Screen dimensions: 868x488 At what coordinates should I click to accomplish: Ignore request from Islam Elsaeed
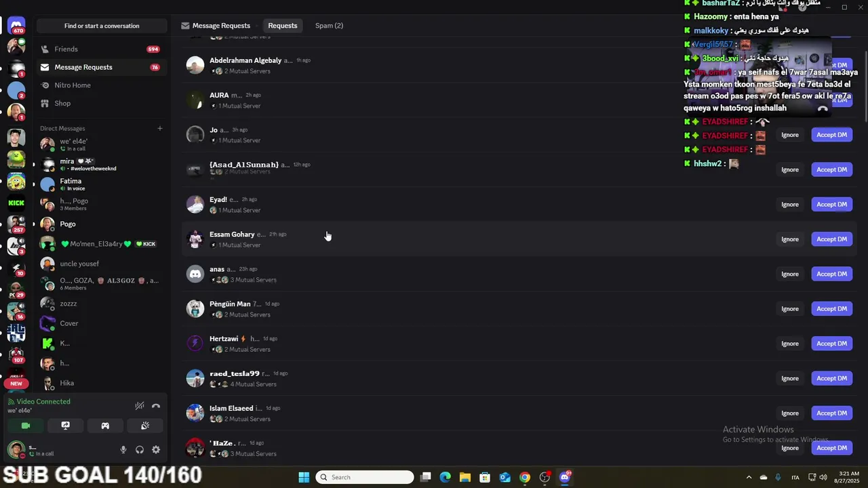[x=789, y=413]
